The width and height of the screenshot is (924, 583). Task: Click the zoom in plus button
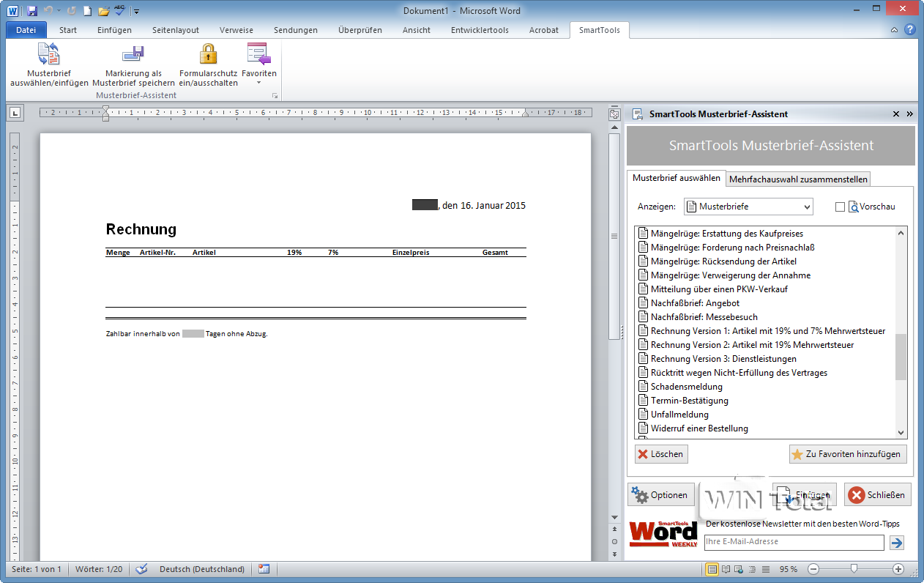pyautogui.click(x=898, y=569)
